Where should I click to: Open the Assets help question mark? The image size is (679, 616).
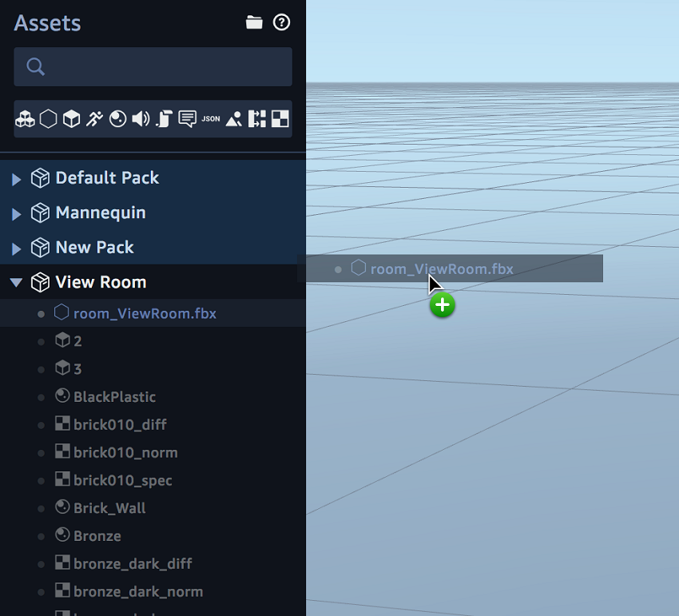(281, 22)
